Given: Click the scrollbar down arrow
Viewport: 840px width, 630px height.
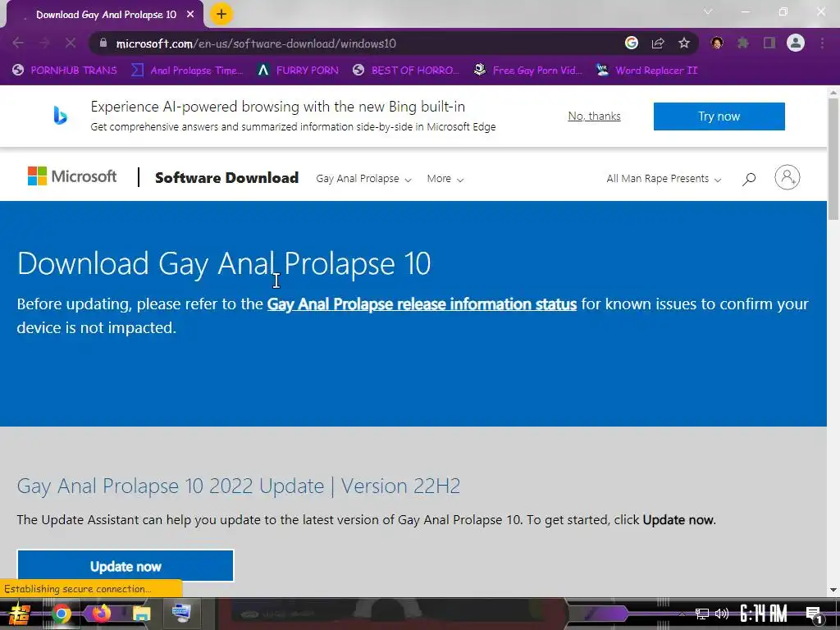Looking at the screenshot, I should [833, 590].
